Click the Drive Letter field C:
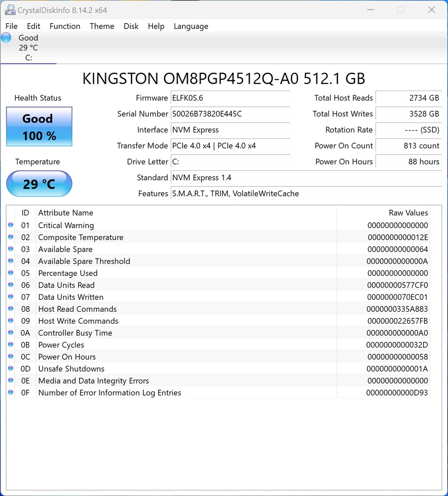The width and height of the screenshot is (448, 496). (230, 162)
